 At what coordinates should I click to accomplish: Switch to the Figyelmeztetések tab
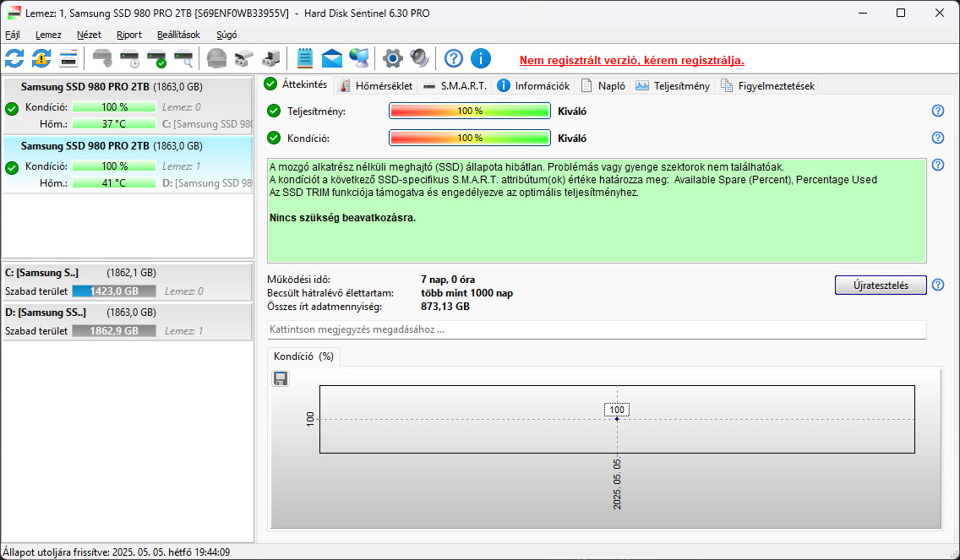point(768,86)
